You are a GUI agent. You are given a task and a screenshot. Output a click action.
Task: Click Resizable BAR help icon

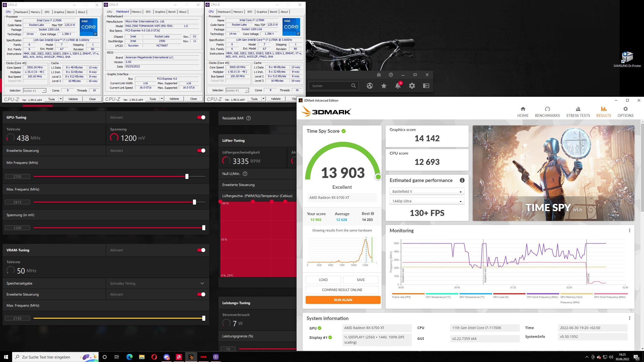(248, 118)
